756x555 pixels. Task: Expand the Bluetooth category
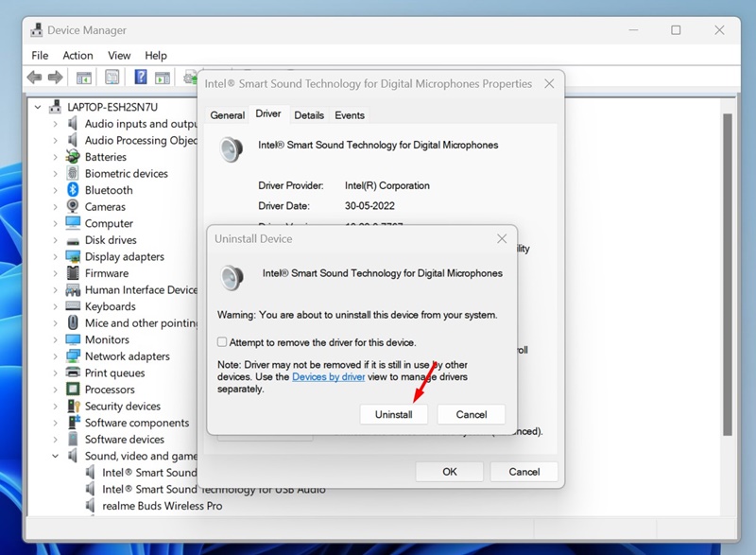click(x=56, y=190)
